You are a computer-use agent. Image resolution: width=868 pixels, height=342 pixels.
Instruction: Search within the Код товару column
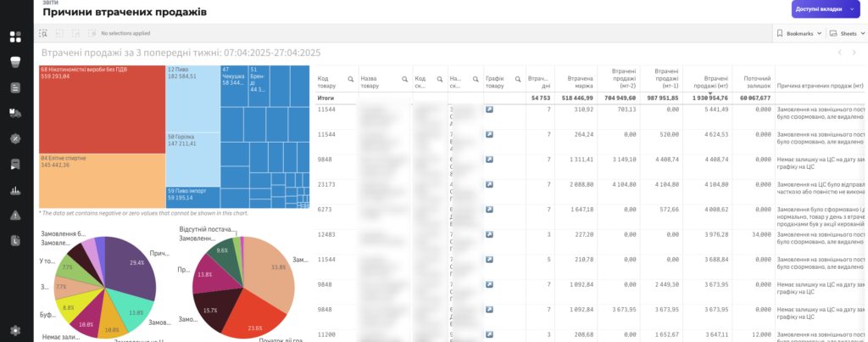coord(351,78)
